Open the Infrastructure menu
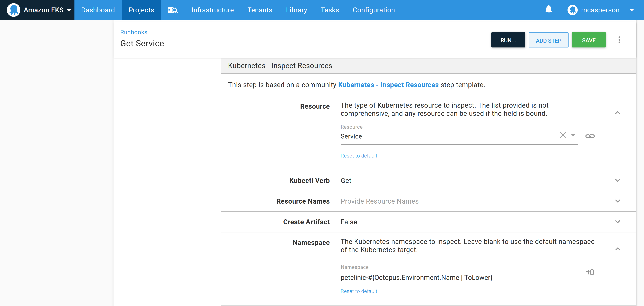 [x=213, y=10]
